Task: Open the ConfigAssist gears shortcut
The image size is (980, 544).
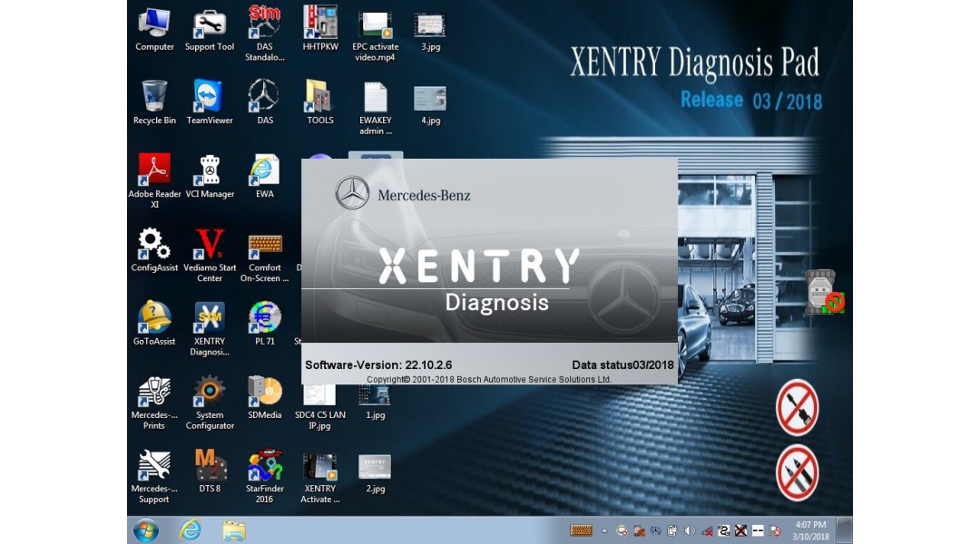Action: [154, 250]
